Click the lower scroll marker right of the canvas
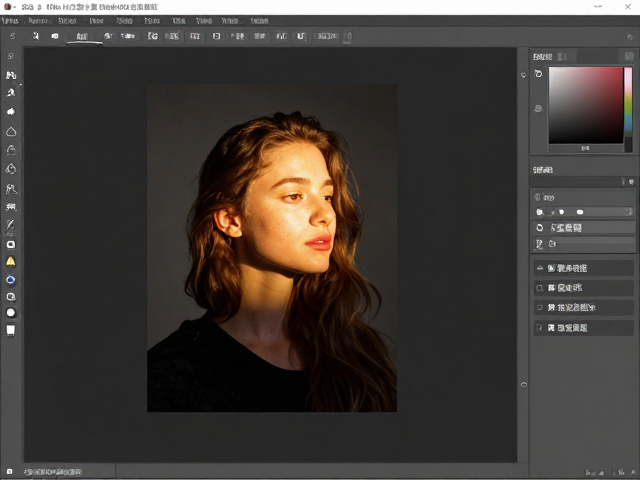The height and width of the screenshot is (480, 640). coord(524,384)
